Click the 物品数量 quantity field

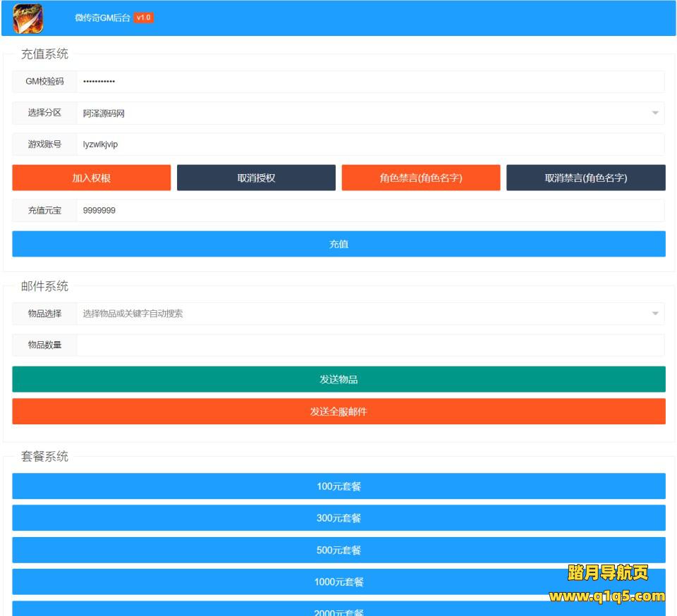pyautogui.click(x=370, y=345)
